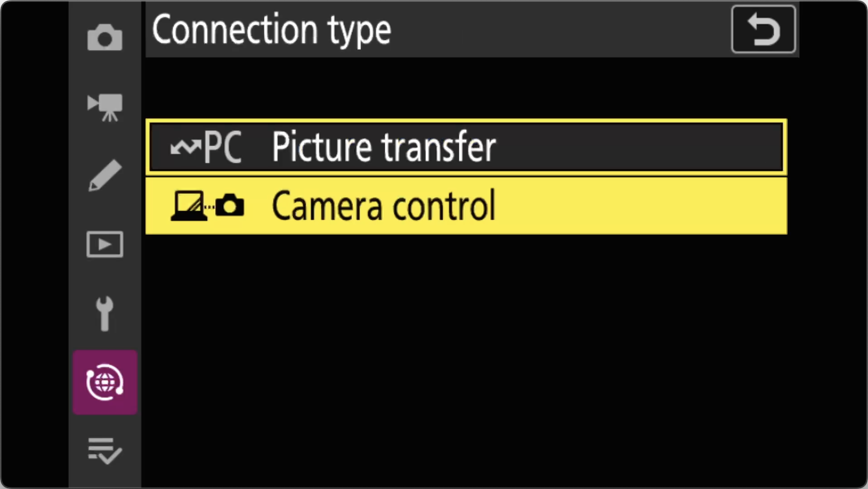Open the My Menu checklist icon

(105, 451)
